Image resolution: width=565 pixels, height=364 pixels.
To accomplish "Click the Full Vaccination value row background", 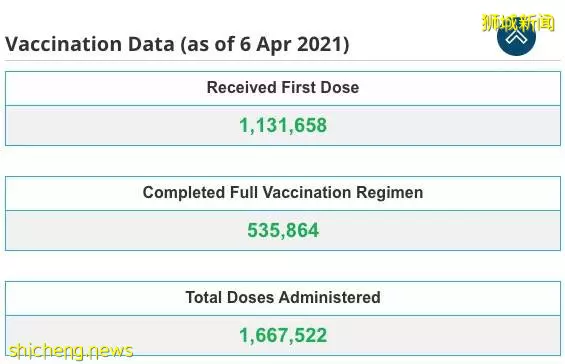I will coord(283,231).
